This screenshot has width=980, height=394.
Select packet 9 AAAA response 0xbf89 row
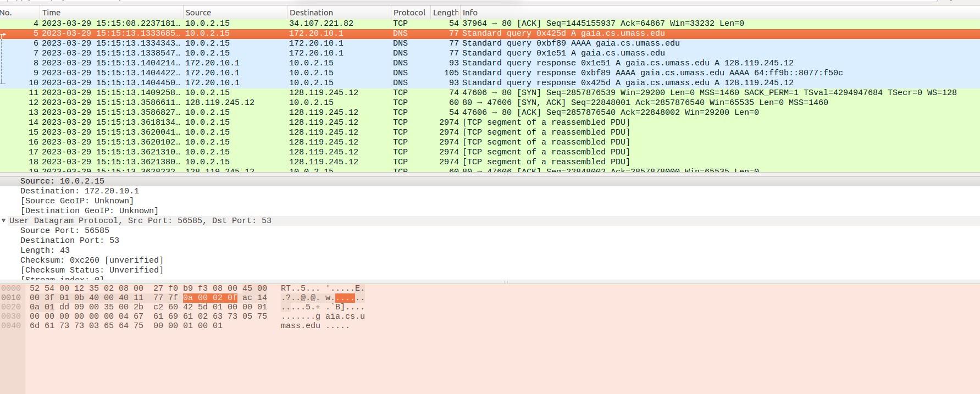tap(490, 73)
